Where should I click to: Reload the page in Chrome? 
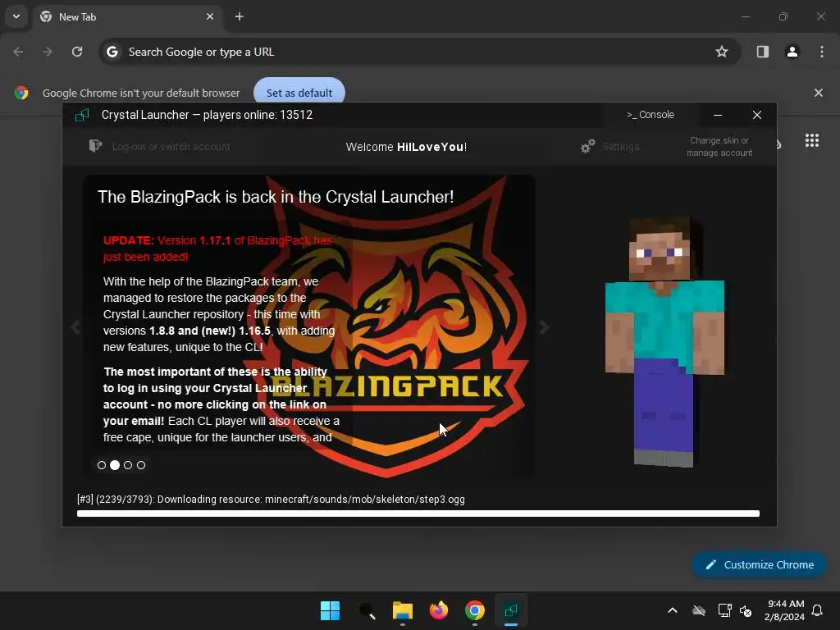[x=77, y=52]
